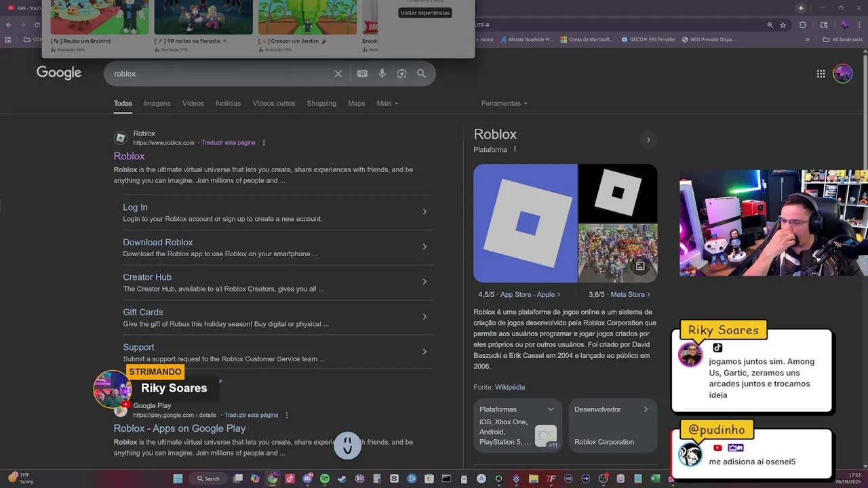Viewport: 868px width, 488px height.
Task: Open search by image (Lens) icon
Action: click(x=401, y=73)
